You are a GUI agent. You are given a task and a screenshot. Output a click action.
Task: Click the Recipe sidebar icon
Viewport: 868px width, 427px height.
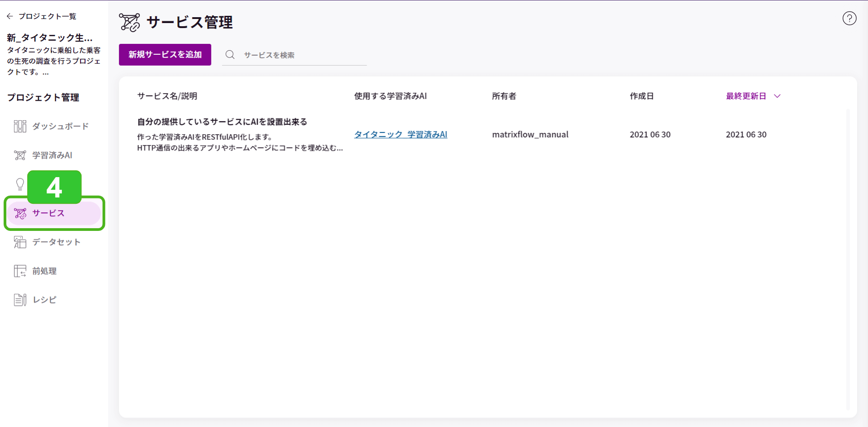click(x=20, y=300)
